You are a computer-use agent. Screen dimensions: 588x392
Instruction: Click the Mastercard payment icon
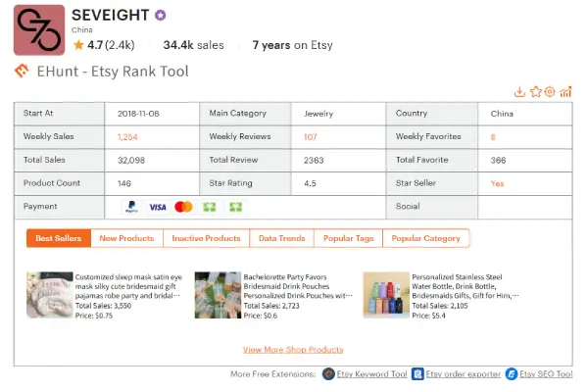[184, 207]
